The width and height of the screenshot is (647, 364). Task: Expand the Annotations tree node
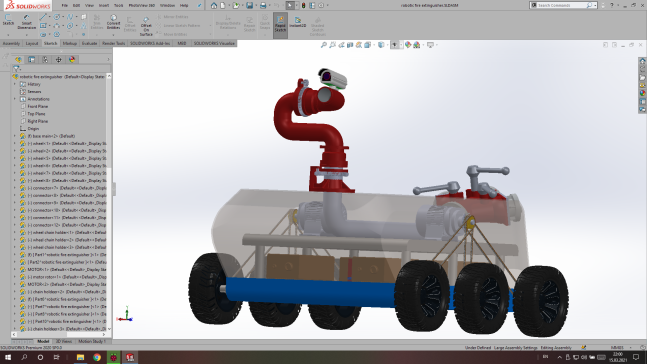[x=15, y=99]
